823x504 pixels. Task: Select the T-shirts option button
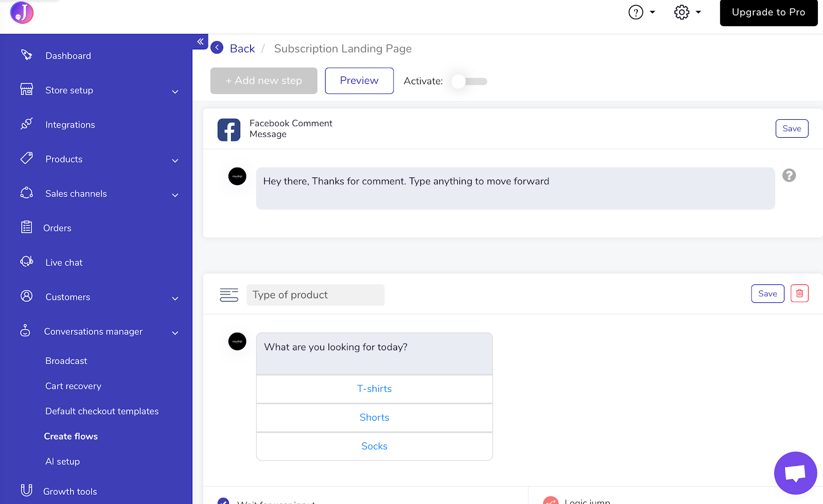pyautogui.click(x=374, y=389)
